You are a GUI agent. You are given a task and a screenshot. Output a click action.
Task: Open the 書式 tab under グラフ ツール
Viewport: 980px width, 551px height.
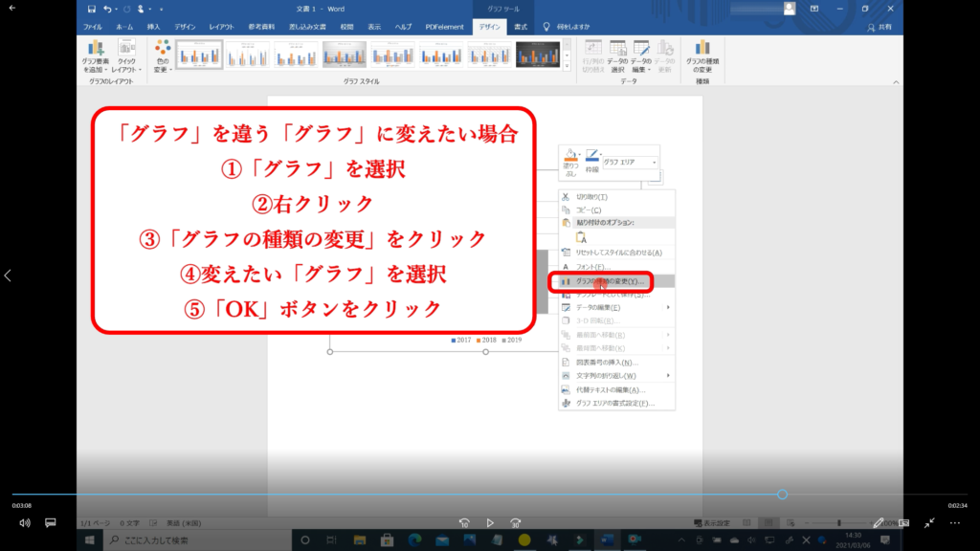[x=520, y=28]
